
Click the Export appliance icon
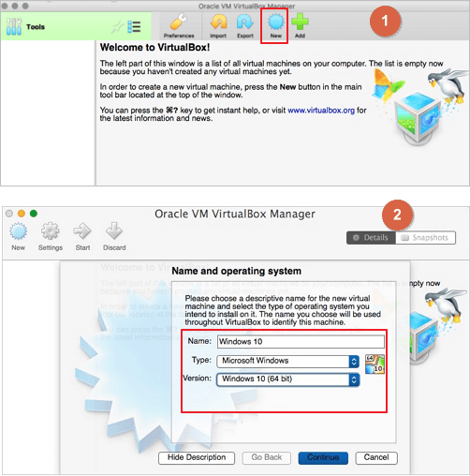pyautogui.click(x=245, y=26)
